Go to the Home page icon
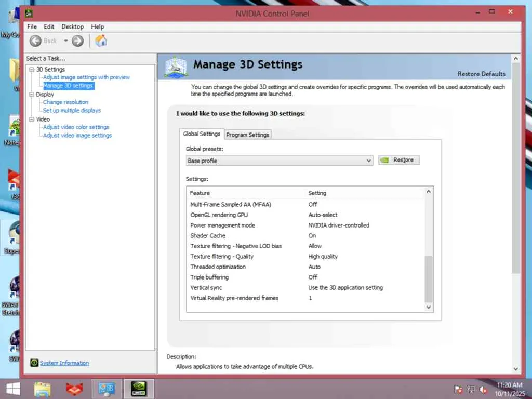Screen dimensions: 532x399 (x=101, y=41)
